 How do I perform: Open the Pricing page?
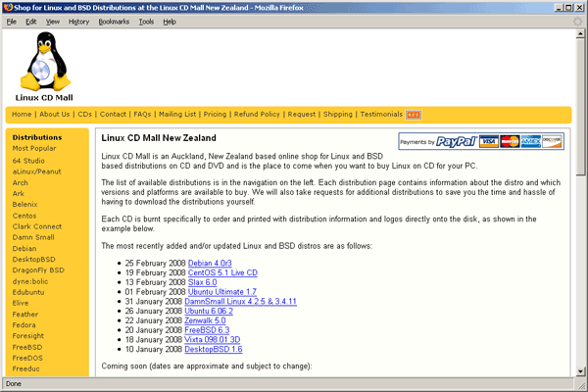[215, 114]
